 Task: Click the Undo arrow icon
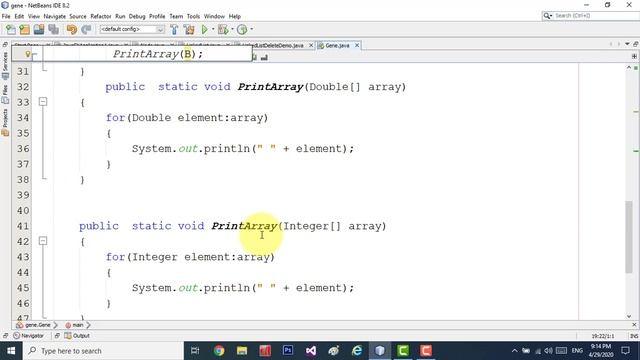(x=71, y=29)
